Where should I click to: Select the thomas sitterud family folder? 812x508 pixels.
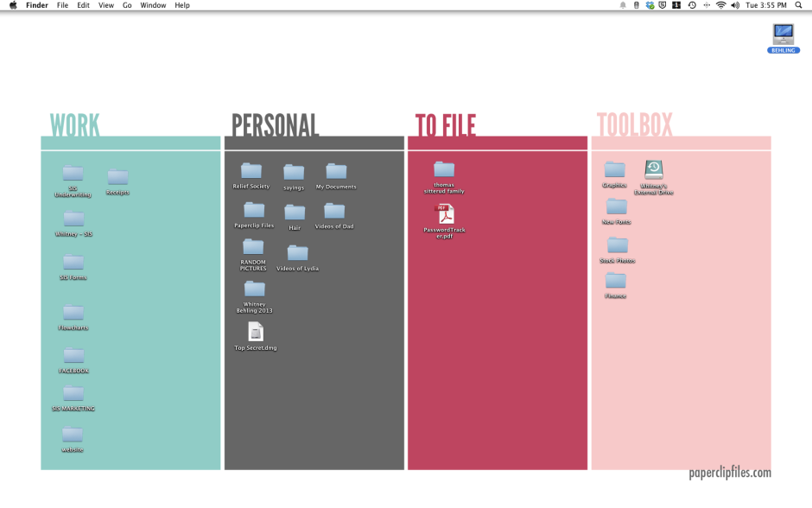pos(444,169)
